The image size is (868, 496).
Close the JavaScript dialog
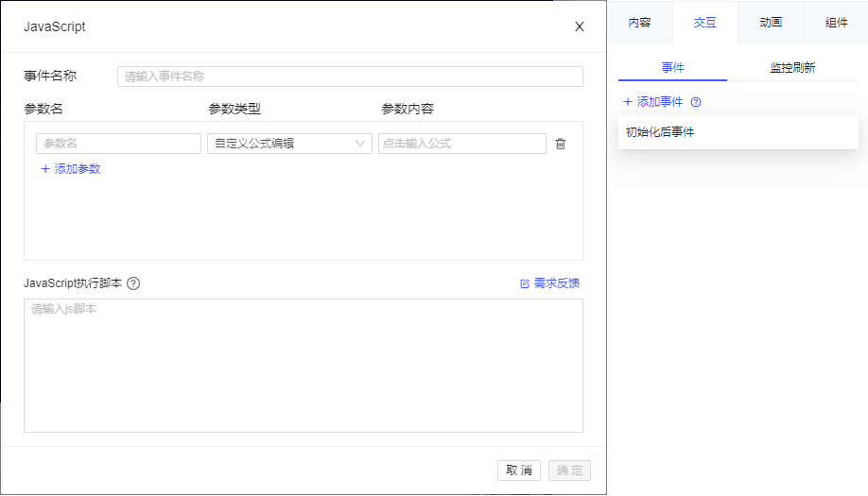(580, 26)
